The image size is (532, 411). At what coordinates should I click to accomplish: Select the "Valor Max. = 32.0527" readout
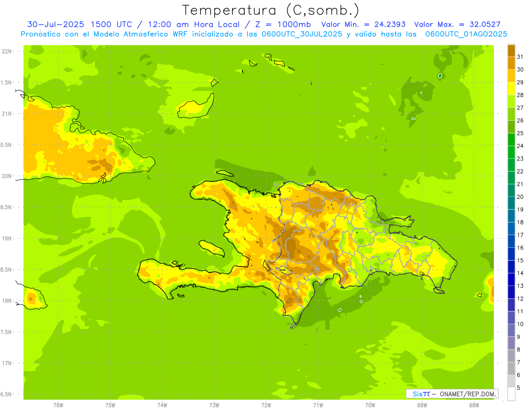coord(457,24)
